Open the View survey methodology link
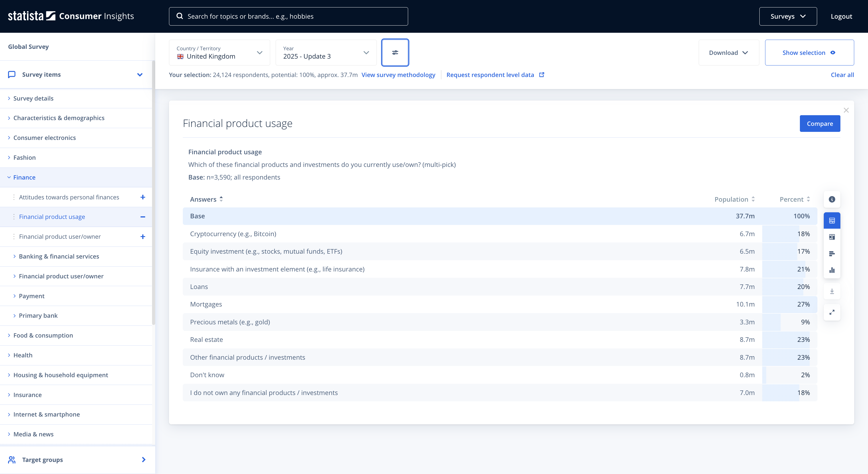 pyautogui.click(x=398, y=75)
